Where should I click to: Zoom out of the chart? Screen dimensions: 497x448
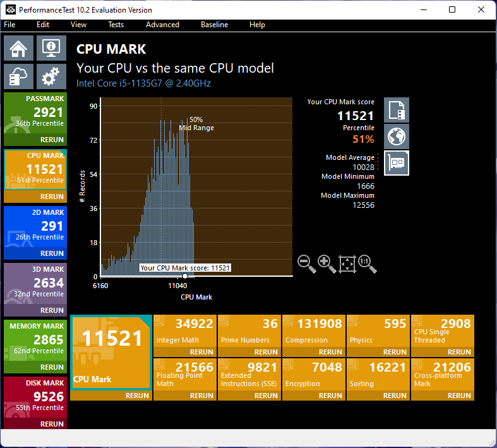click(x=306, y=263)
